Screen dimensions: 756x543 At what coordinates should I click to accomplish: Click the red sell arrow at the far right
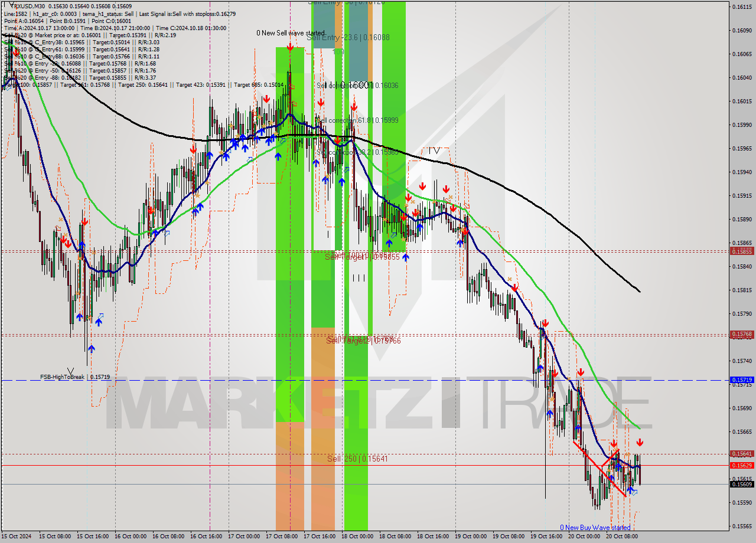[x=640, y=442]
